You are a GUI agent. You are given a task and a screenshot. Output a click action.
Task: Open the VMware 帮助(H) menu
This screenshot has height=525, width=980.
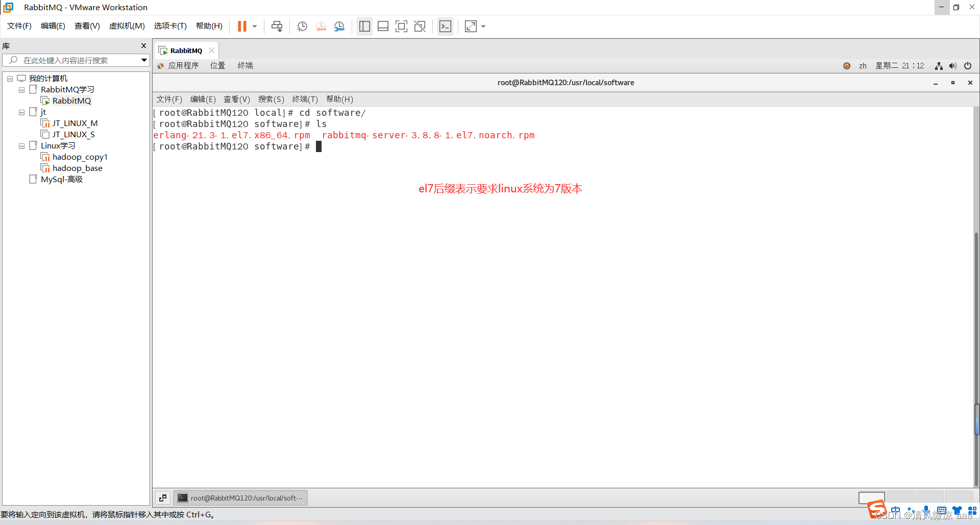pyautogui.click(x=209, y=26)
